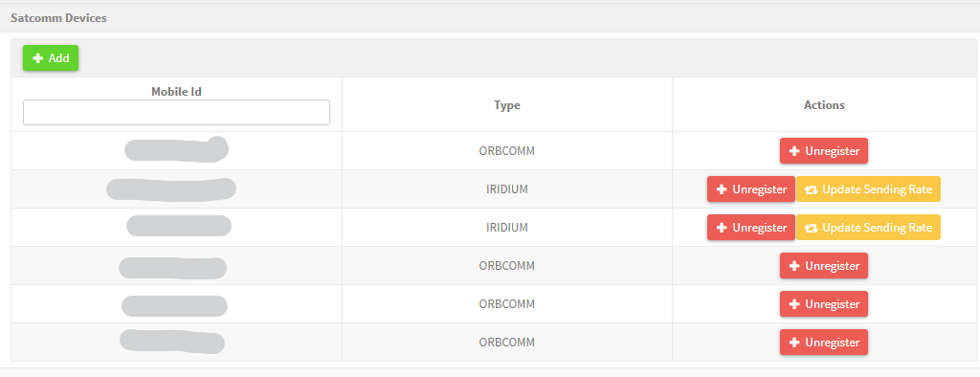980x377 pixels.
Task: Focus the Mobile Id filter input field
Action: 176,113
